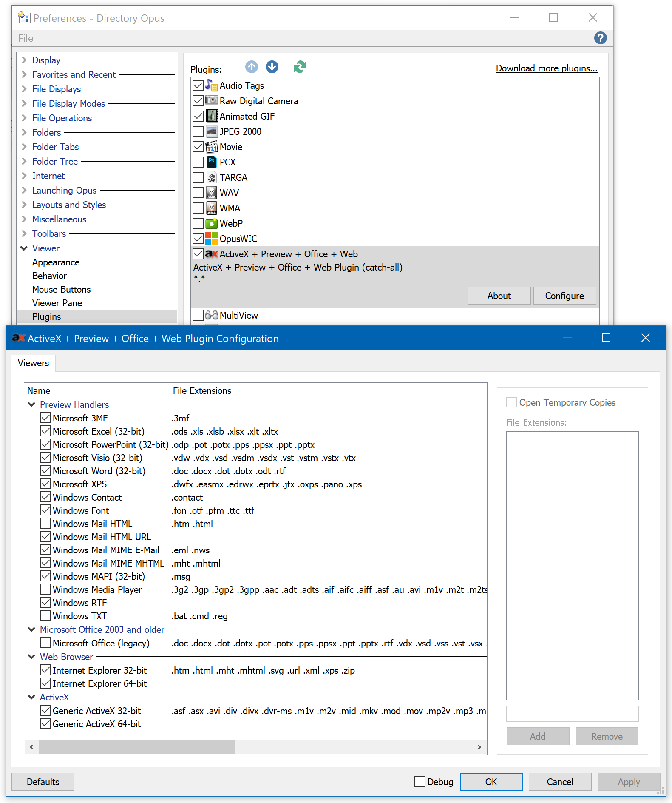
Task: Click the File Extensions column header
Action: (328, 390)
